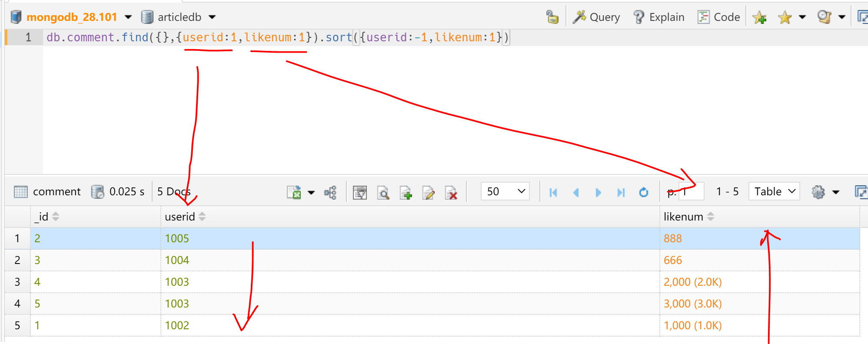Open the mongodb_28.101 connection dropdown
Image resolution: width=868 pixels, height=344 pixels.
128,17
